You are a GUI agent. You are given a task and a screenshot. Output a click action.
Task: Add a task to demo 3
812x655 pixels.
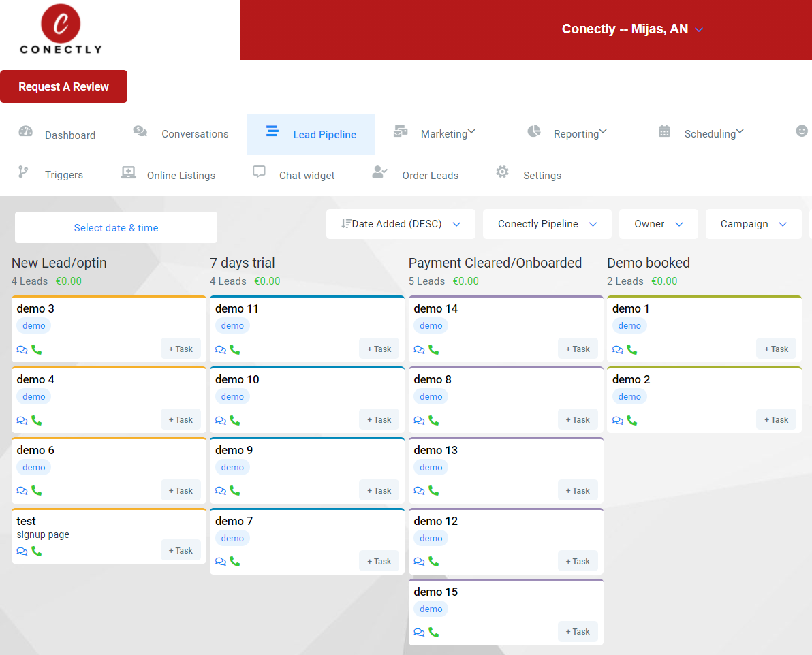tap(181, 349)
